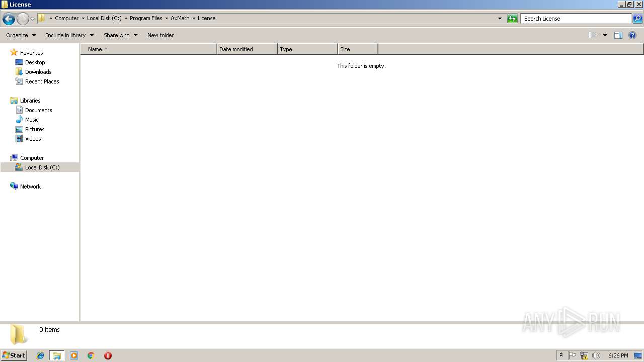
Task: Select Computer in the address breadcrumb
Action: (x=66, y=18)
